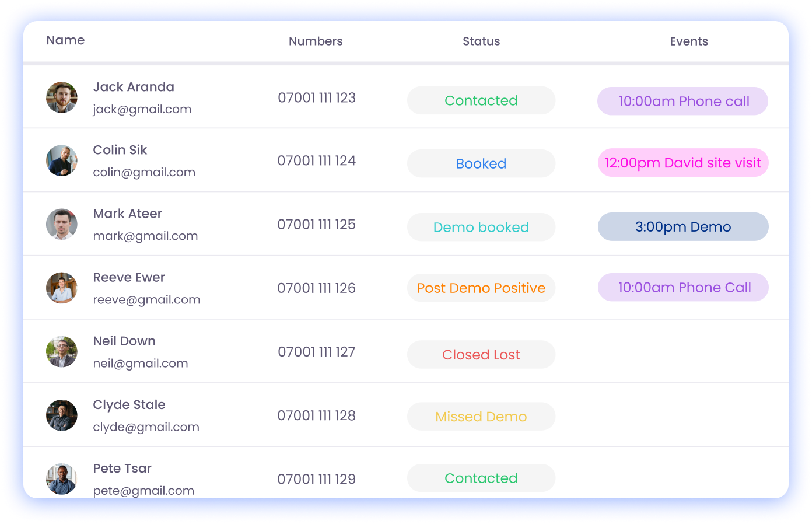The width and height of the screenshot is (812, 524).
Task: Open the Demo booked status pill
Action: coord(481,227)
